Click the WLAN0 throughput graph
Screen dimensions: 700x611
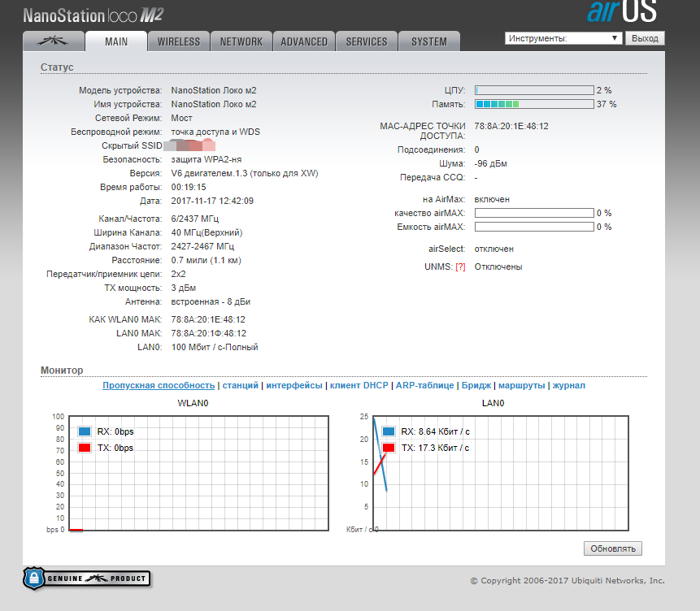(x=198, y=473)
